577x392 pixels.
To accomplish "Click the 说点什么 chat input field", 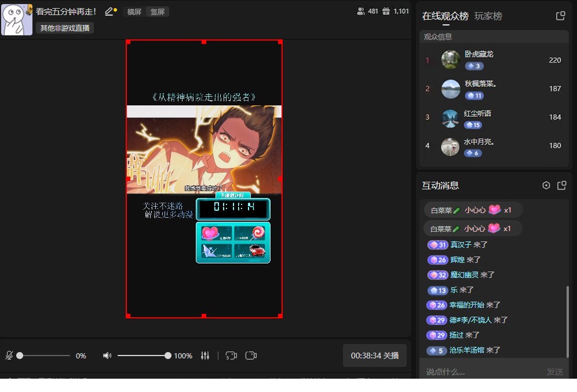I will click(x=482, y=371).
